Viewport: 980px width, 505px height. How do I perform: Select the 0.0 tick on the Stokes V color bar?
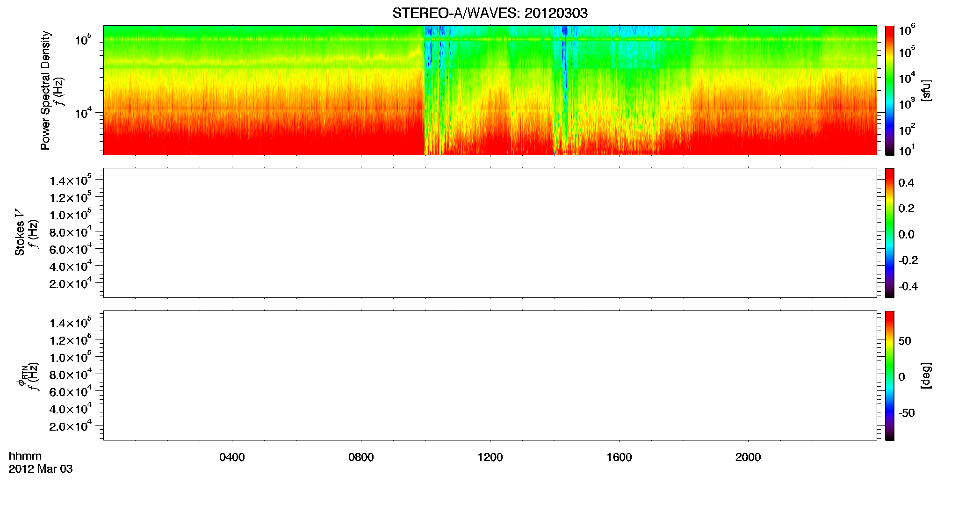click(x=906, y=235)
